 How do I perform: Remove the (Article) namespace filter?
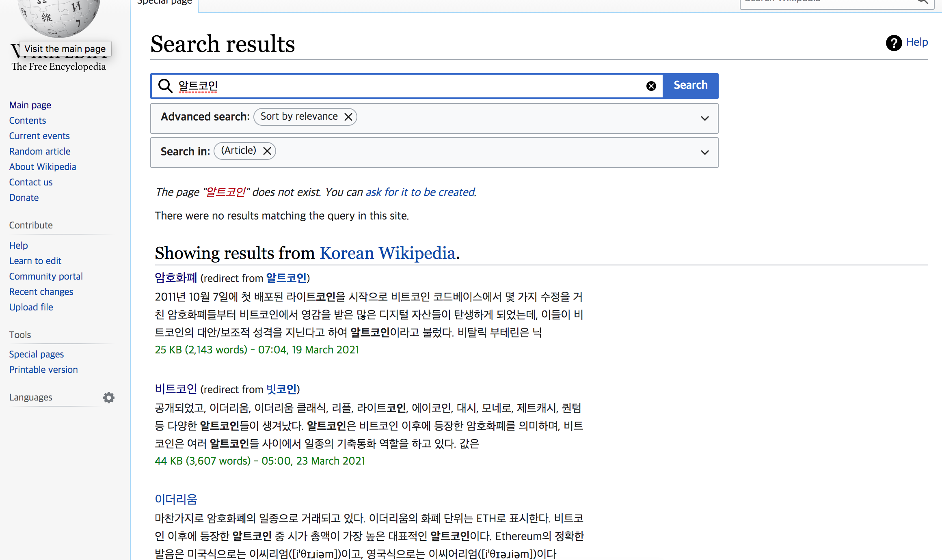click(x=267, y=151)
